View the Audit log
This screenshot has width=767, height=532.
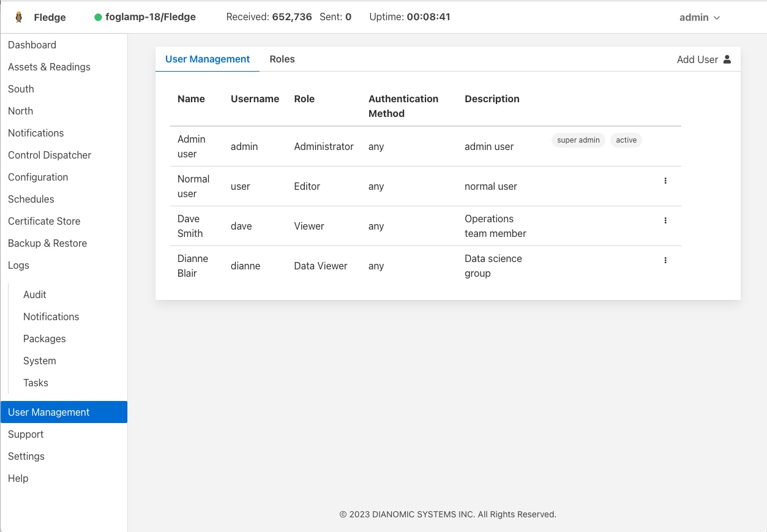tap(34, 294)
